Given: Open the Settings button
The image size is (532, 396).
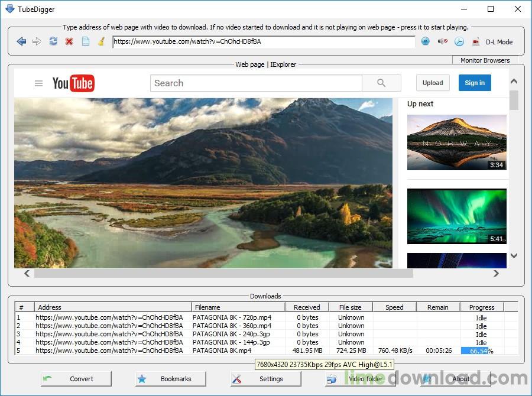Looking at the screenshot, I should point(265,379).
